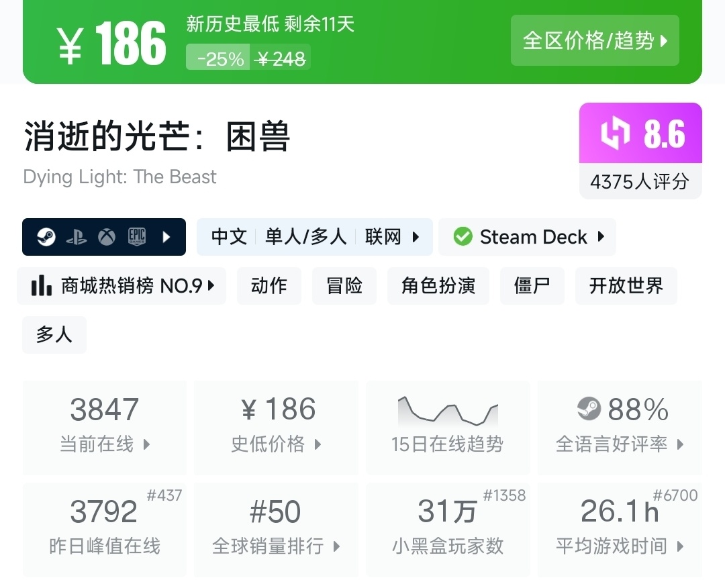Screen dimensions: 725x588
Task: View the 15日在线趋势 chart
Action: [448, 427]
